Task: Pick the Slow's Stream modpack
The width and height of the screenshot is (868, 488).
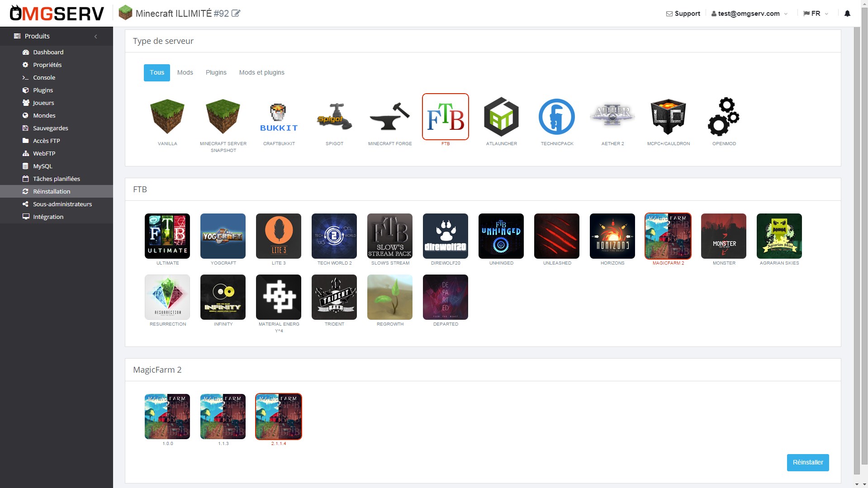Action: tap(390, 236)
